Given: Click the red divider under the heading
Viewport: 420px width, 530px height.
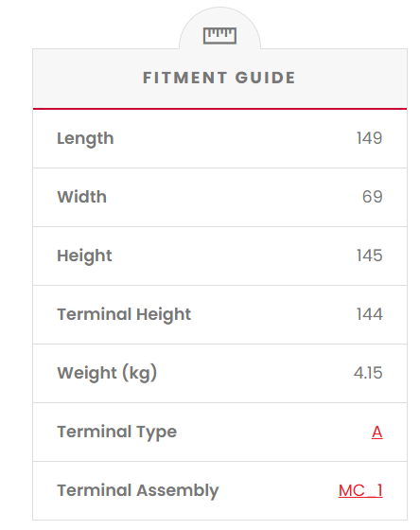Looking at the screenshot, I should 219,109.
